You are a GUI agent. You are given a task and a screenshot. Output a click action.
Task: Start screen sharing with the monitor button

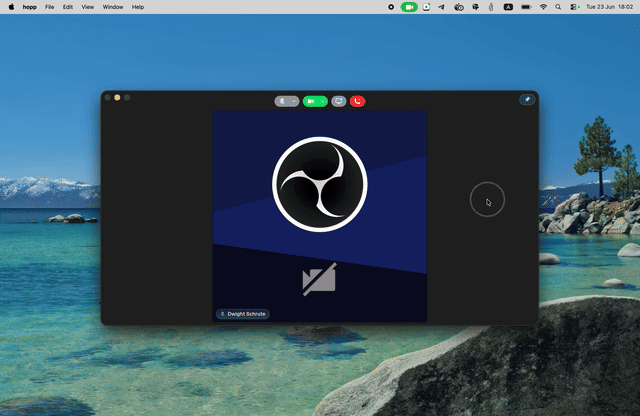click(x=339, y=101)
